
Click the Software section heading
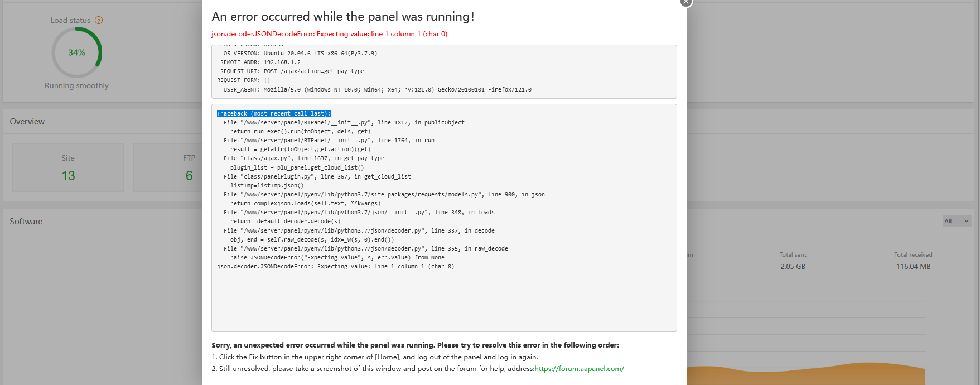click(x=26, y=222)
